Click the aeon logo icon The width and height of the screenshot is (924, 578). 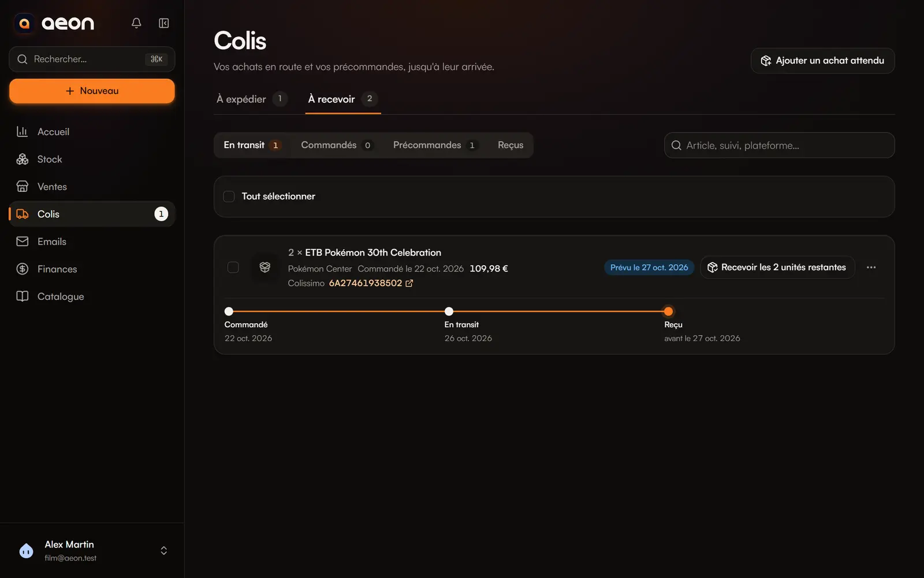24,23
